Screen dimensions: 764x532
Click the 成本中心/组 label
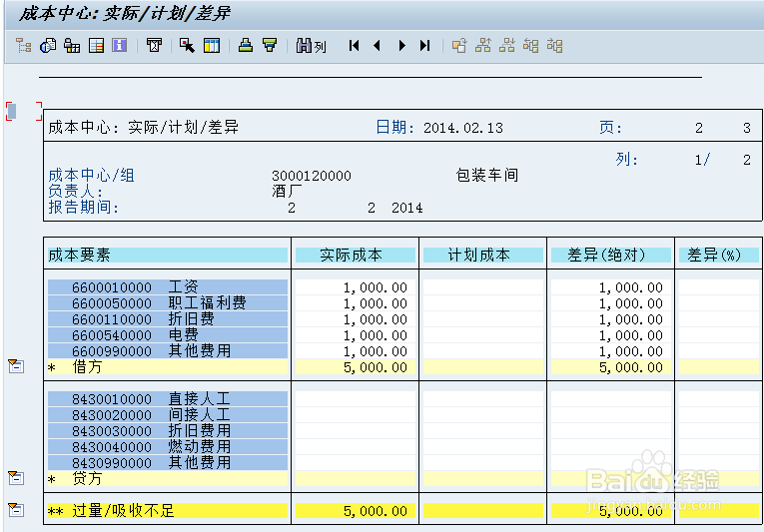pos(92,175)
